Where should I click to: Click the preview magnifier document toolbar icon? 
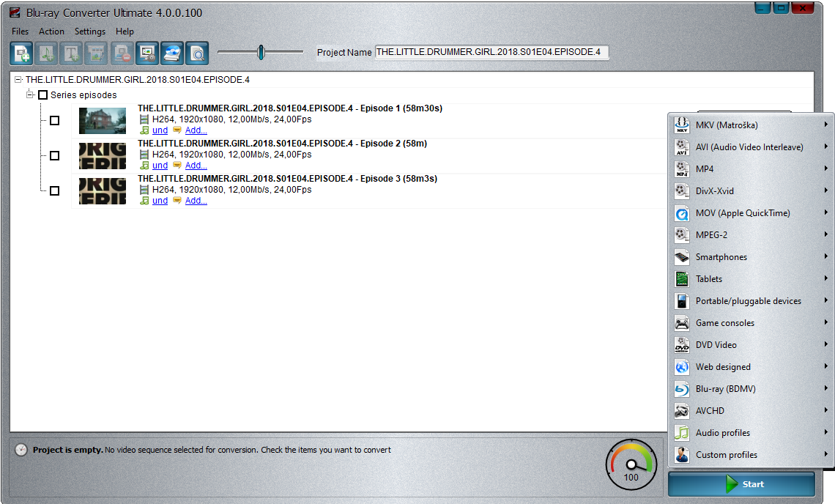pyautogui.click(x=196, y=53)
